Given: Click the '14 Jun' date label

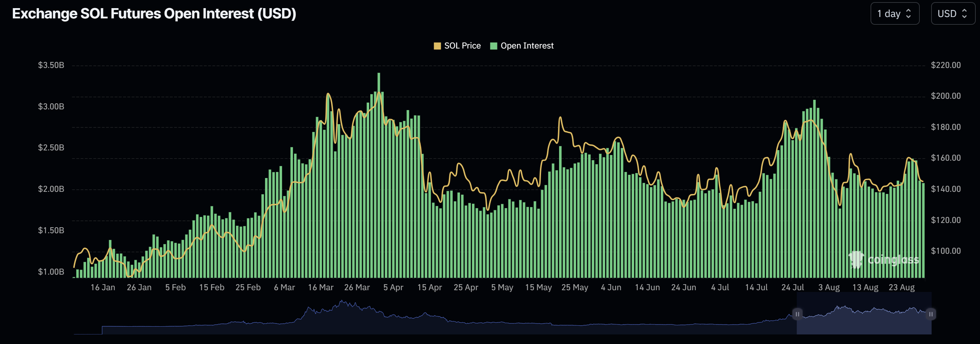Looking at the screenshot, I should pos(647,287).
